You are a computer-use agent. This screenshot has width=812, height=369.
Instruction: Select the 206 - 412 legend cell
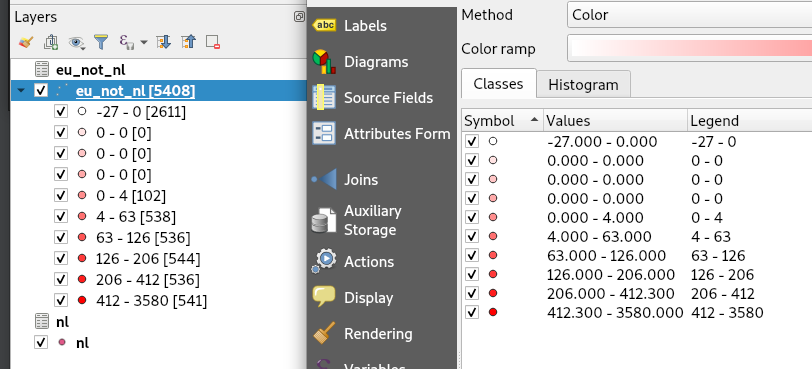click(722, 293)
